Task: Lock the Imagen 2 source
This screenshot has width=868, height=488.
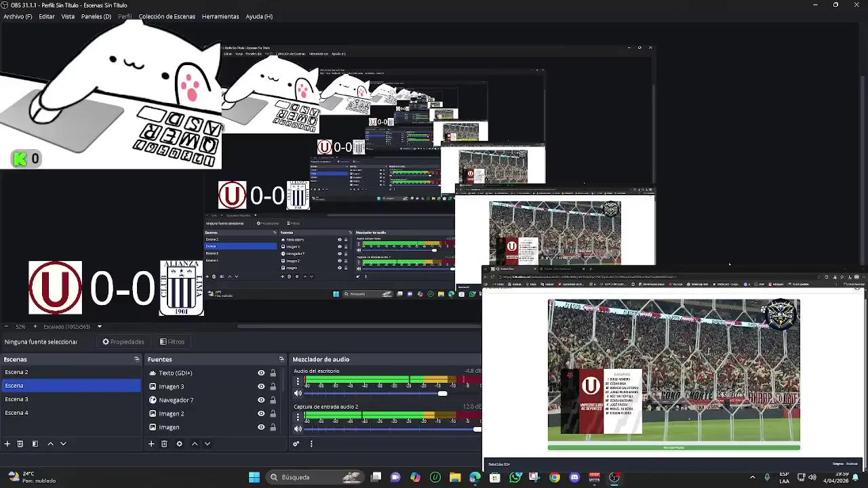Action: tap(273, 413)
